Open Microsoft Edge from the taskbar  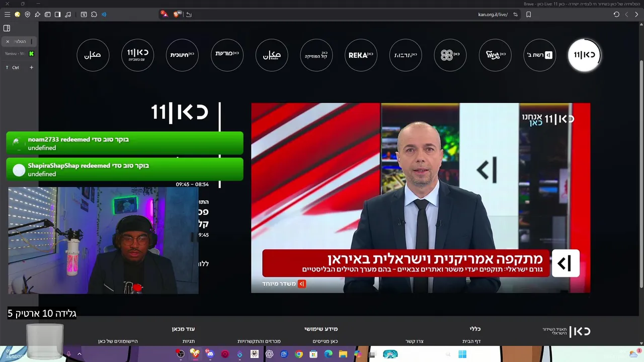(328, 354)
